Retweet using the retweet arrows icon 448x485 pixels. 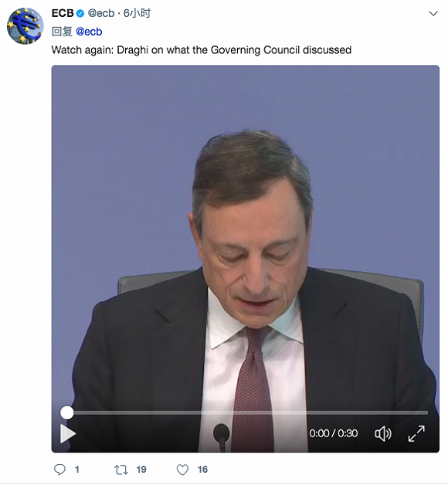click(x=121, y=470)
